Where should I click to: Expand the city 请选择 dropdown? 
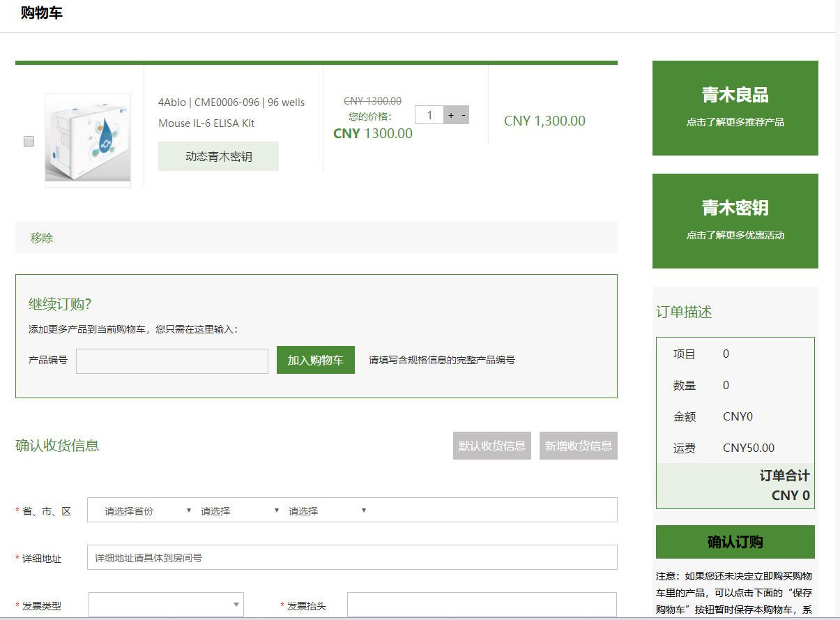coord(239,511)
